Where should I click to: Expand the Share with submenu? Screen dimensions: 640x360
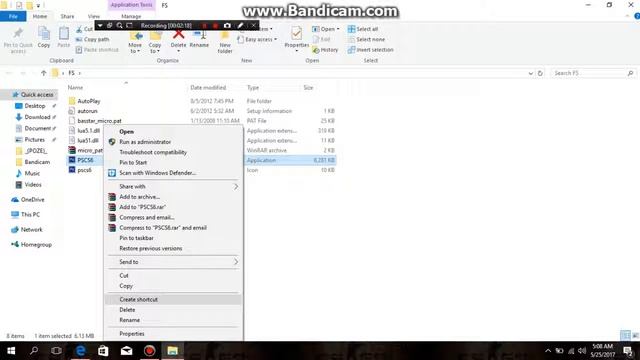pyautogui.click(x=174, y=187)
